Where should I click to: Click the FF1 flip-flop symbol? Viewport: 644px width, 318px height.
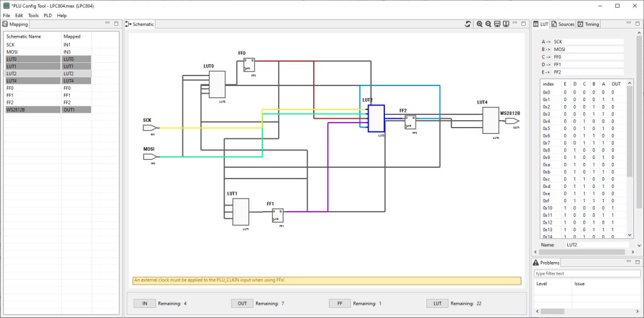[x=277, y=216]
